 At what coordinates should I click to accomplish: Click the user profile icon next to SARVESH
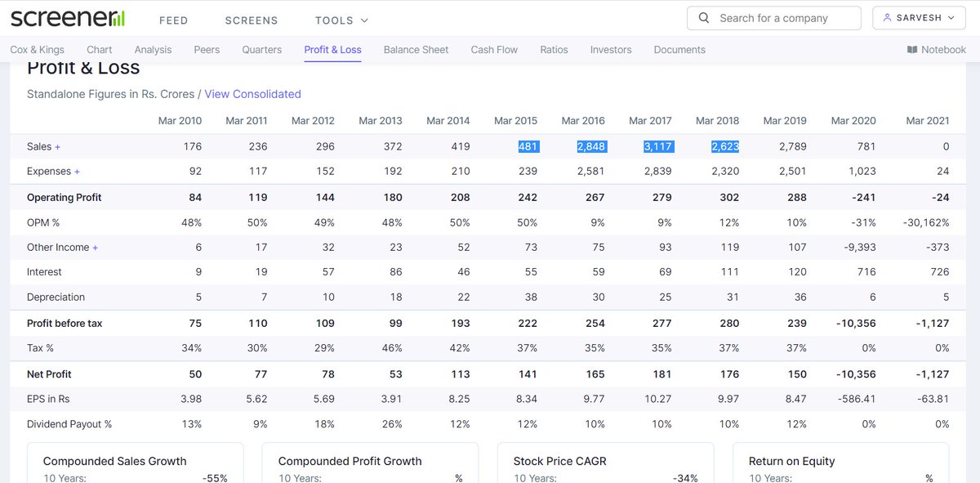pos(887,18)
